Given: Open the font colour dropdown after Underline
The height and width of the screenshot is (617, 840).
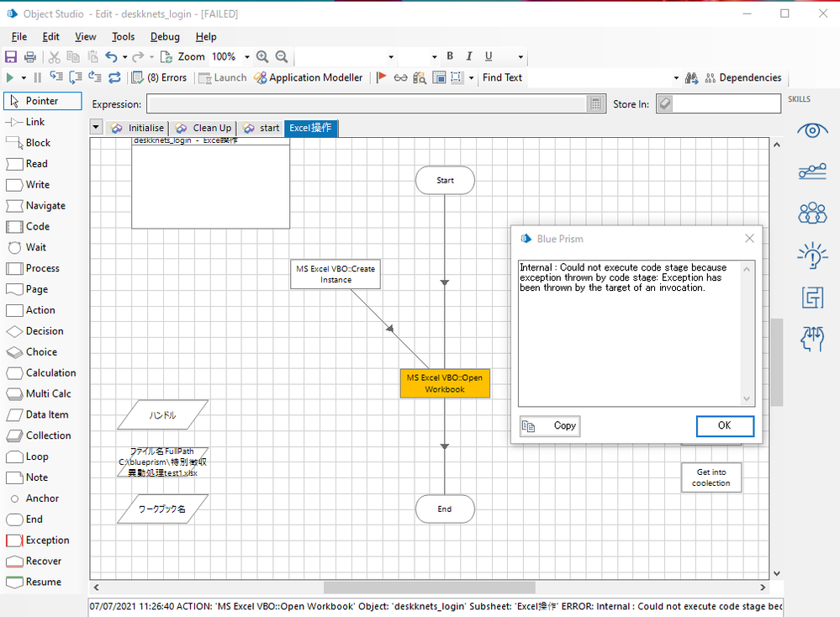Looking at the screenshot, I should pyautogui.click(x=520, y=57).
